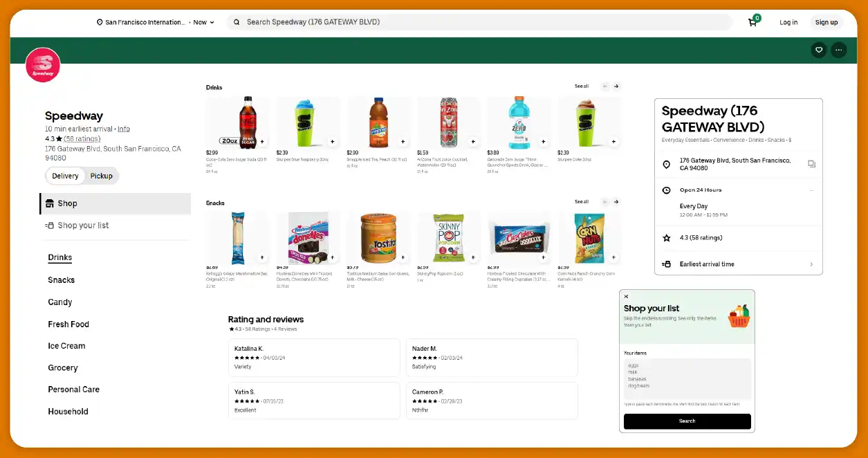
Task: Switch to Pickup mode
Action: tap(101, 175)
